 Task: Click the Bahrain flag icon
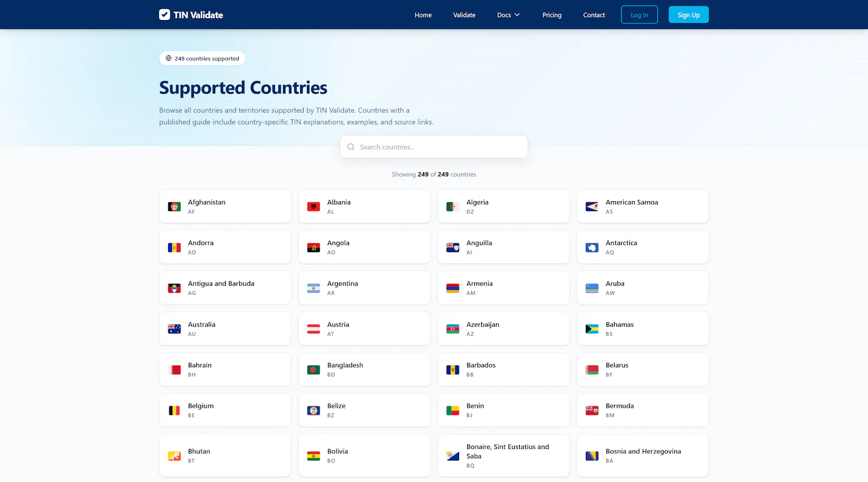pyautogui.click(x=174, y=370)
